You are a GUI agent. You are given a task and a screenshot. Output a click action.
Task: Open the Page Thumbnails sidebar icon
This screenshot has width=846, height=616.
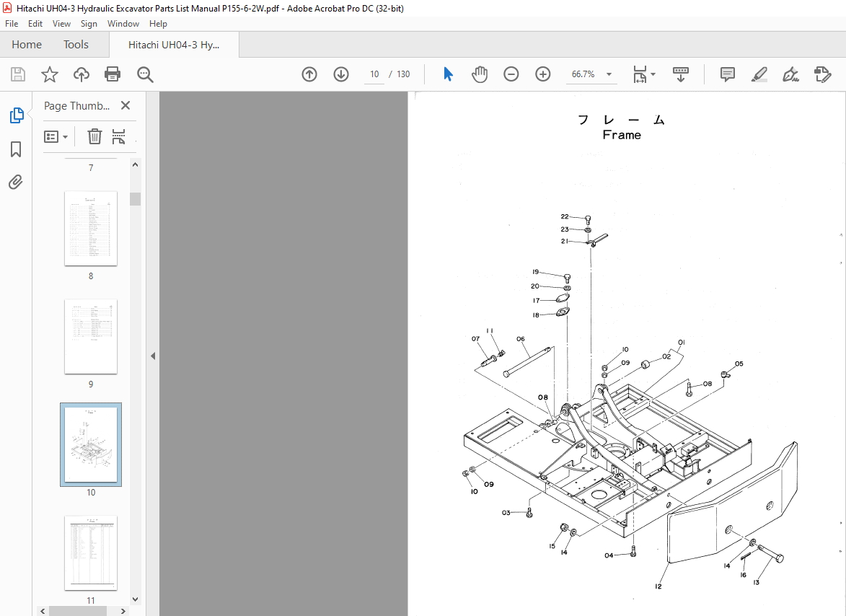point(16,115)
